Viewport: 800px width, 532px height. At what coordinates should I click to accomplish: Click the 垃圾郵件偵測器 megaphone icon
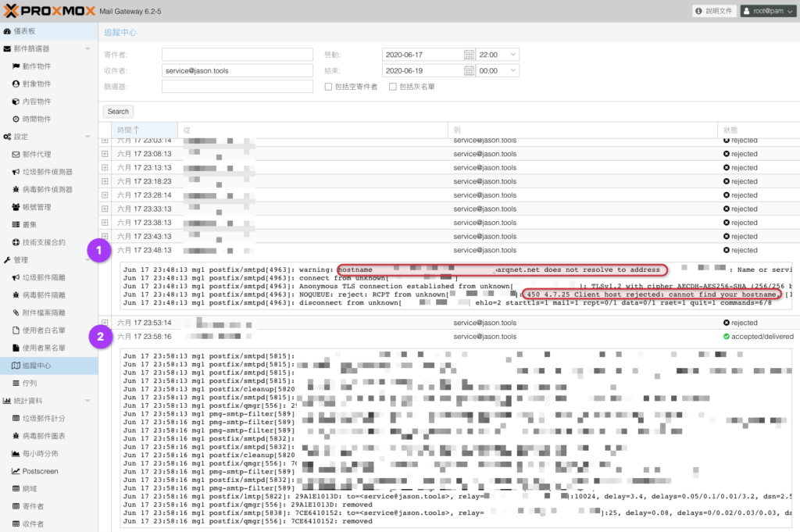pos(16,172)
